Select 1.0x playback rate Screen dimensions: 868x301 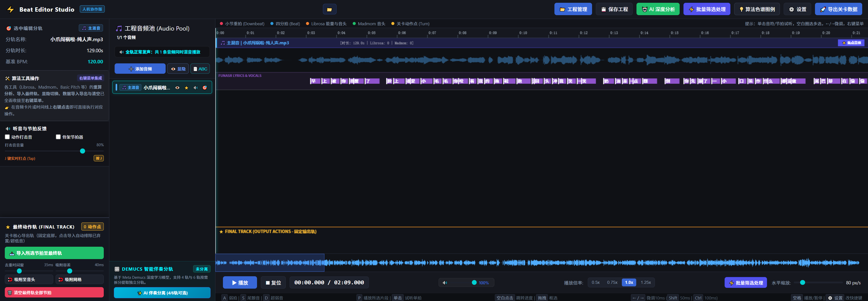(629, 283)
